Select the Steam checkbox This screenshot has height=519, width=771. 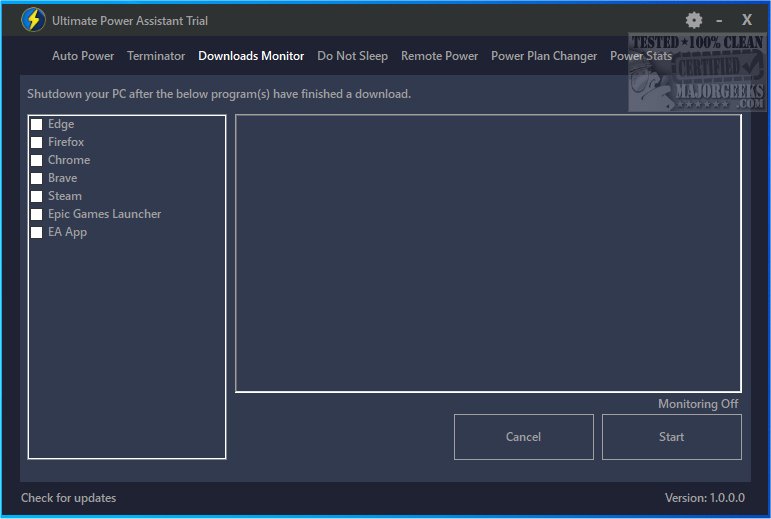coord(37,196)
